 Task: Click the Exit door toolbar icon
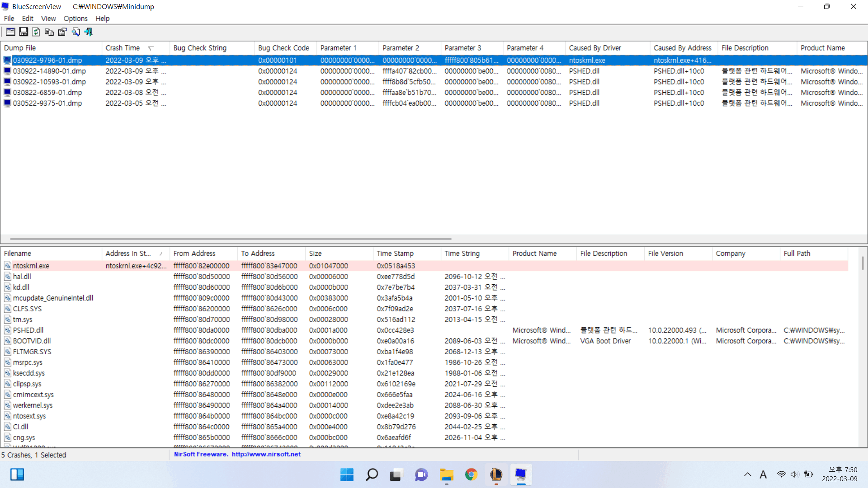pos(89,32)
